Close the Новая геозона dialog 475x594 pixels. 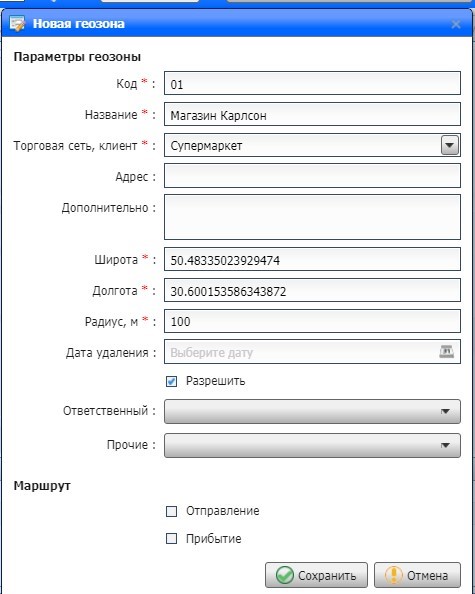tap(456, 24)
